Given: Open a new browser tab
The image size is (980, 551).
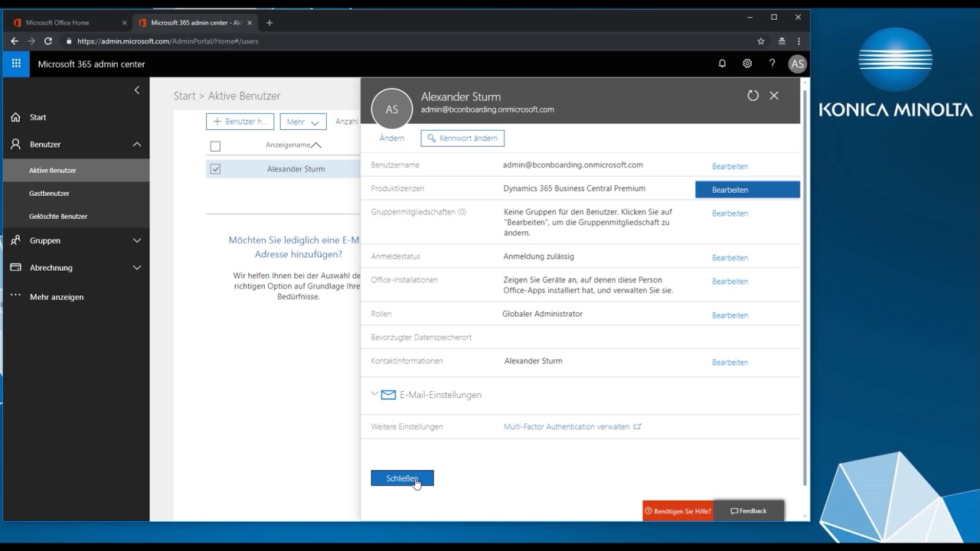Looking at the screenshot, I should tap(269, 23).
